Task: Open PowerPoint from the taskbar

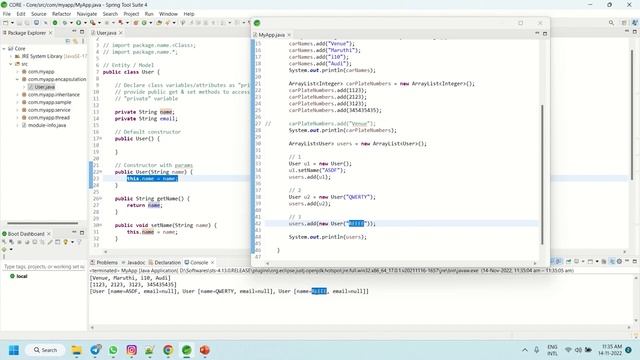Action: (204, 350)
